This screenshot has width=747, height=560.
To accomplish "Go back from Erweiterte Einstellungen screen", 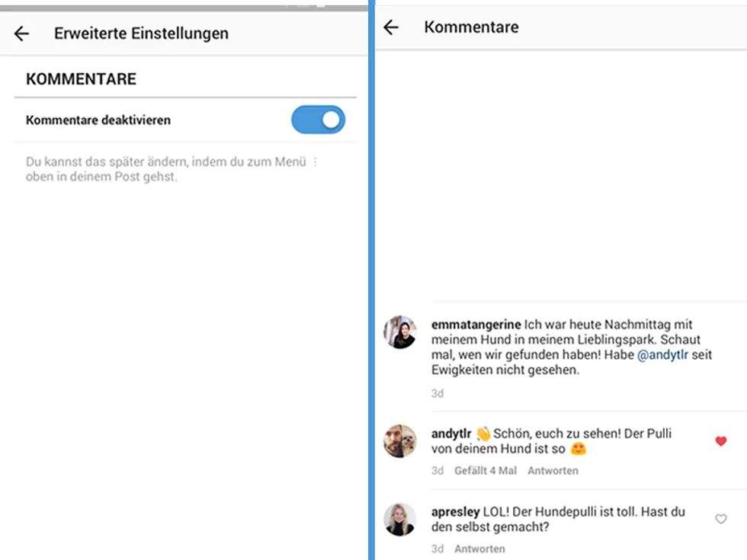I will pyautogui.click(x=21, y=34).
